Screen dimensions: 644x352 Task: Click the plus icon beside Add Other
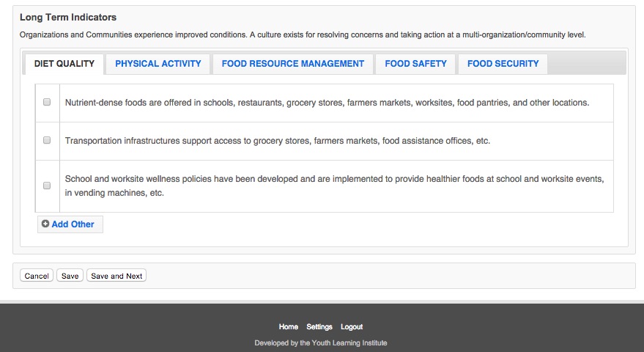tap(45, 224)
